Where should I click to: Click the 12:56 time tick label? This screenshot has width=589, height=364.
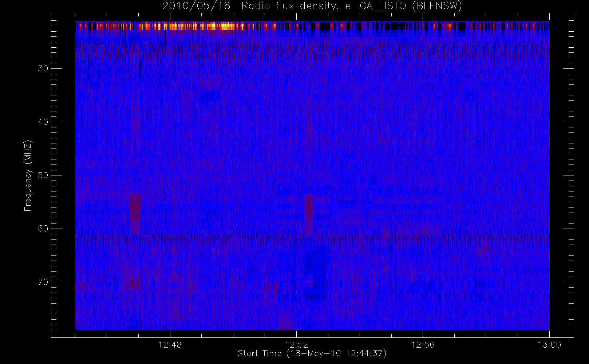423,345
